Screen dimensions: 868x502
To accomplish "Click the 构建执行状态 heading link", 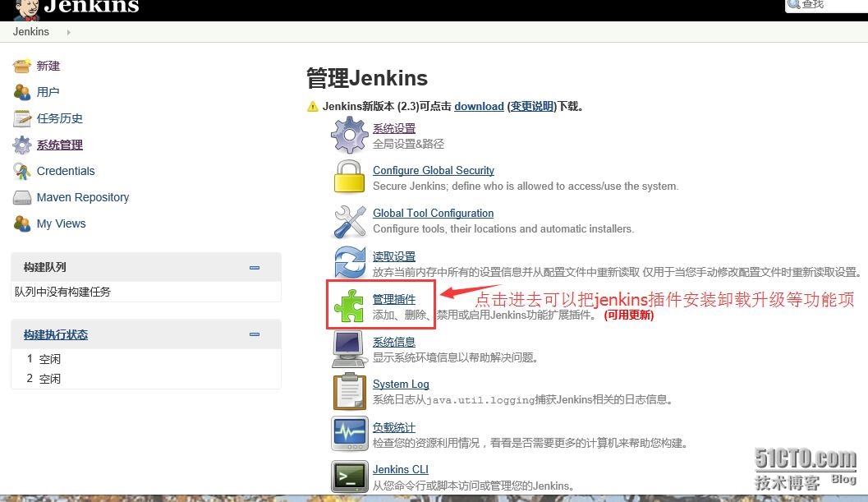I will (56, 334).
